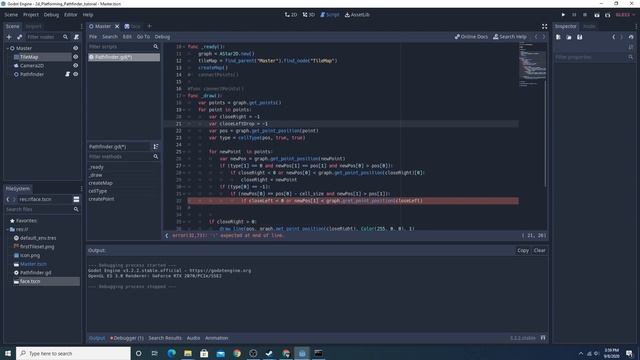Open Scene dock options (three dots)
The height and width of the screenshot is (360, 640).
pos(81,26)
